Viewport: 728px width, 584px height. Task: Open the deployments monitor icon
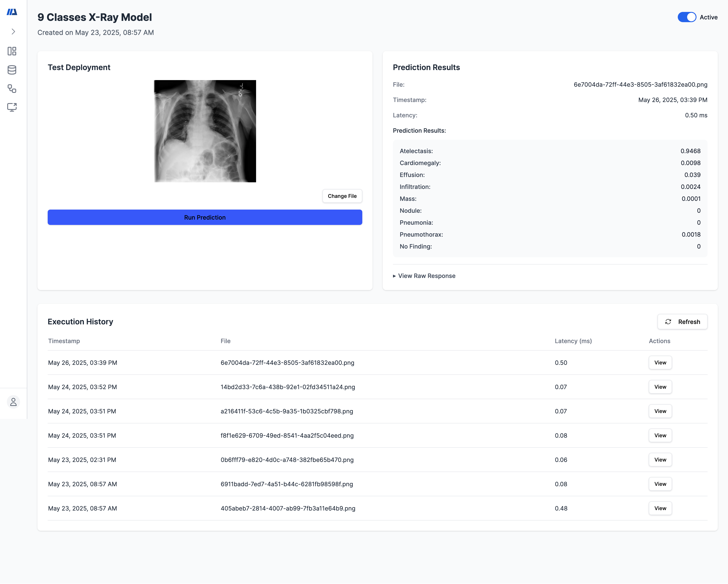pos(12,107)
